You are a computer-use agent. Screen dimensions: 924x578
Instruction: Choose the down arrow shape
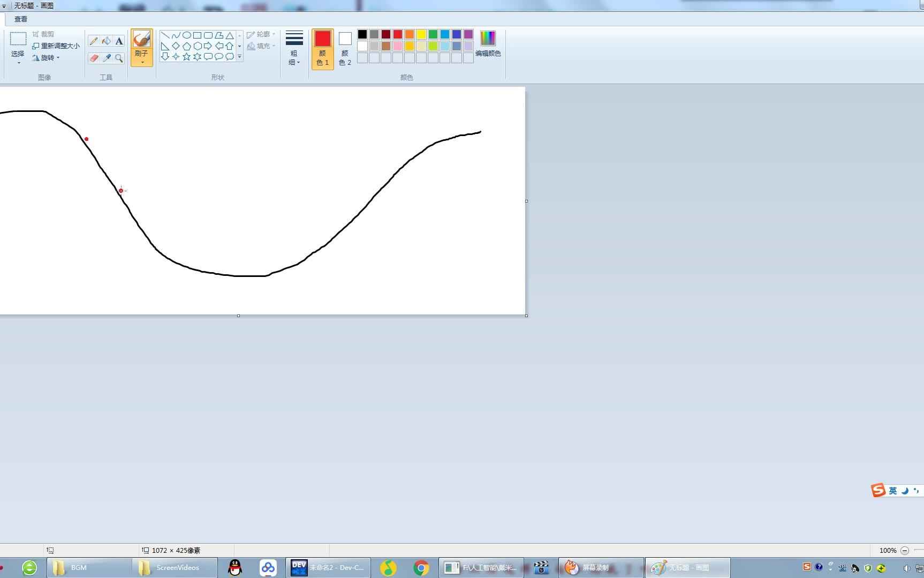[x=165, y=57]
